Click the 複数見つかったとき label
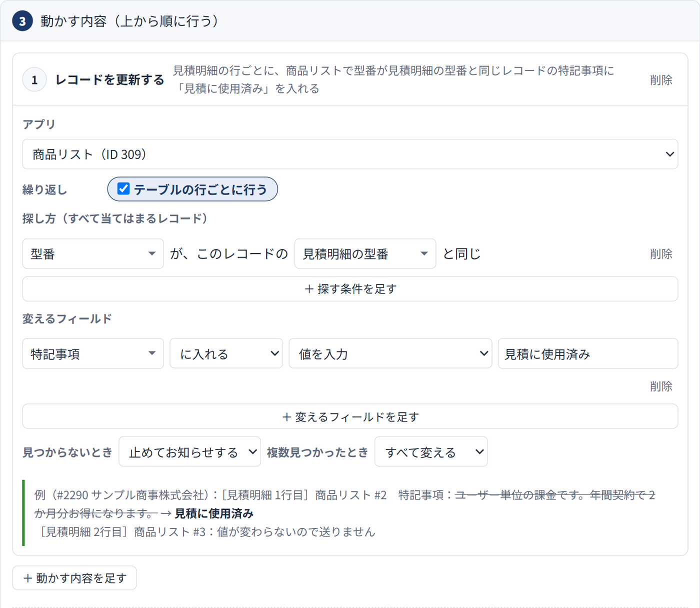700x608 pixels. [x=317, y=452]
